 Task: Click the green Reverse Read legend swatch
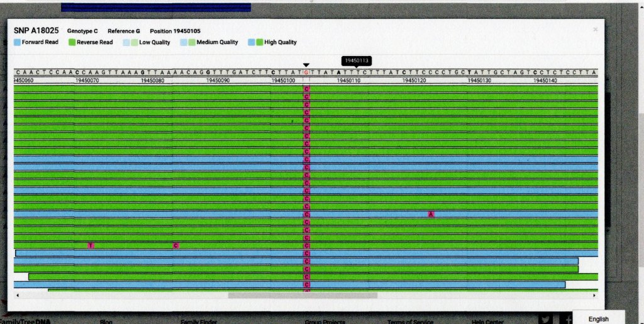(x=72, y=42)
